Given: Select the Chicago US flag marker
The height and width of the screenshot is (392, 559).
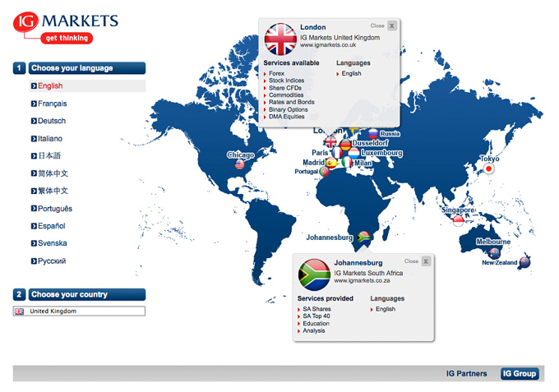Looking at the screenshot, I should pos(239,164).
